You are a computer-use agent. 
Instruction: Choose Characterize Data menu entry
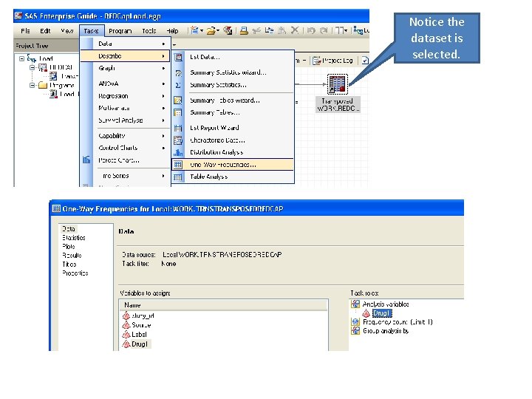point(233,140)
